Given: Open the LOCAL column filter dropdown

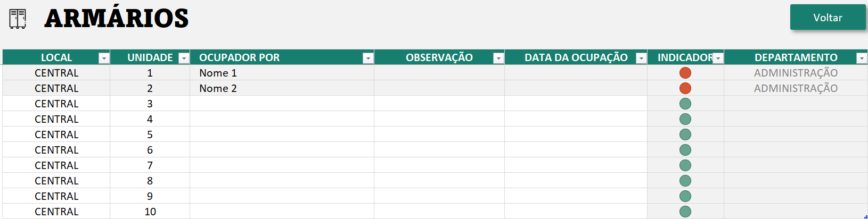Looking at the screenshot, I should point(104,58).
